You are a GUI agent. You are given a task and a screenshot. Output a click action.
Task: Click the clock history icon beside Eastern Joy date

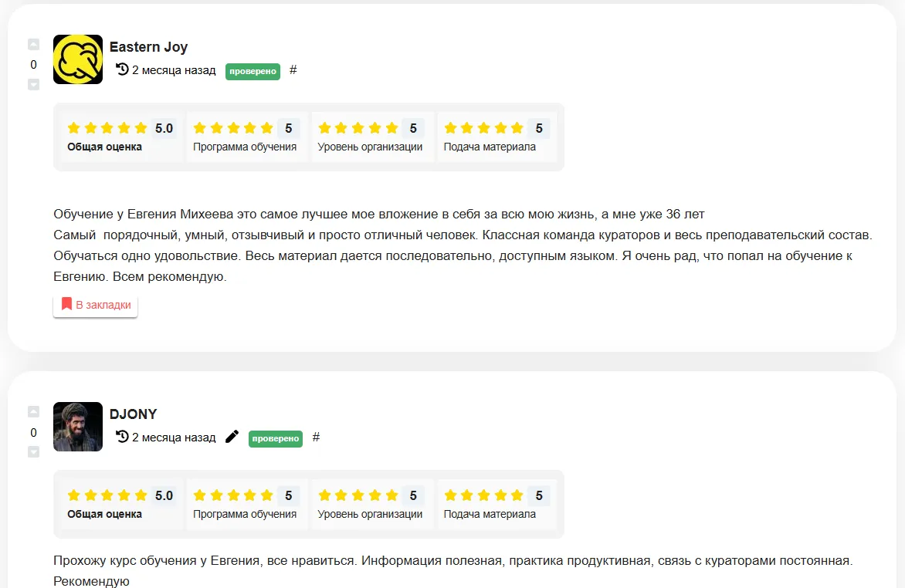[x=122, y=69]
